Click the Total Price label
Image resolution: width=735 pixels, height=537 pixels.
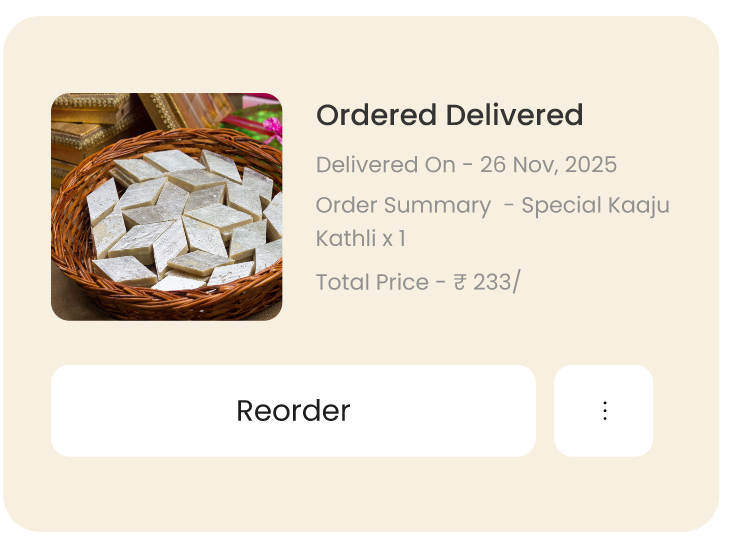pos(372,282)
